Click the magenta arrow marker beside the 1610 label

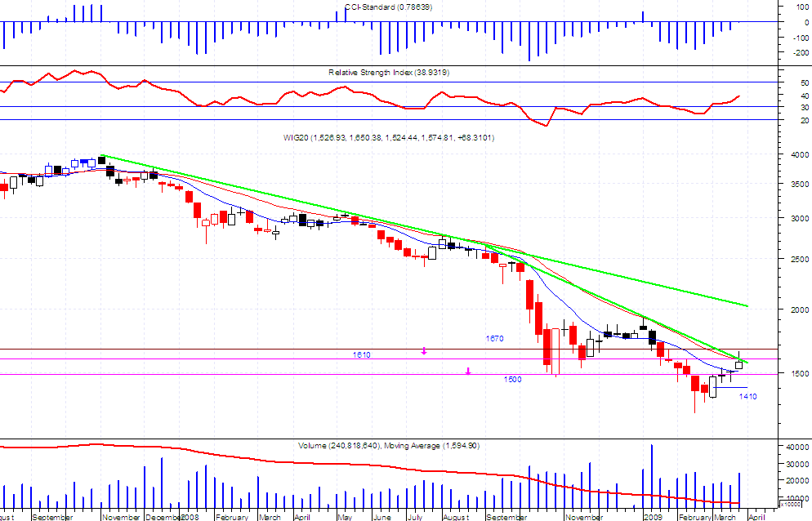click(424, 351)
